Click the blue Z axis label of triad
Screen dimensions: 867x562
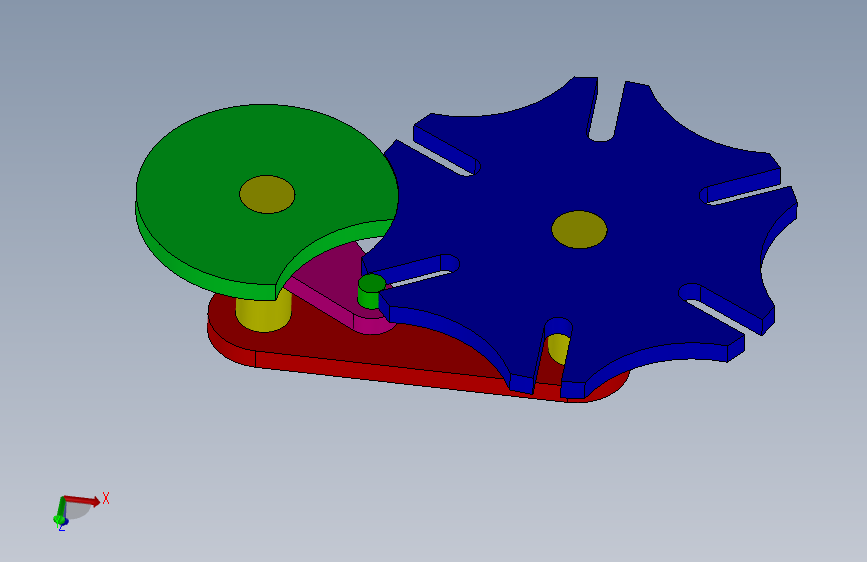click(x=62, y=528)
